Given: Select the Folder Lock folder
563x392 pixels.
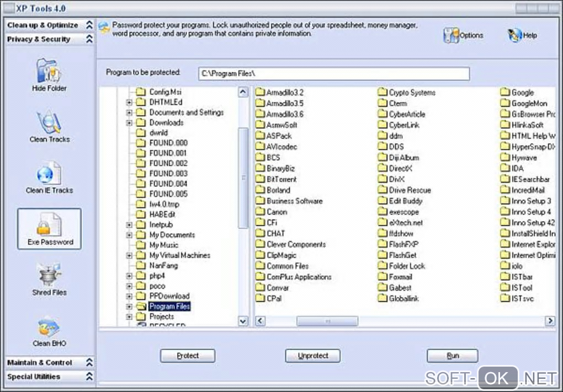Looking at the screenshot, I should (x=401, y=266).
